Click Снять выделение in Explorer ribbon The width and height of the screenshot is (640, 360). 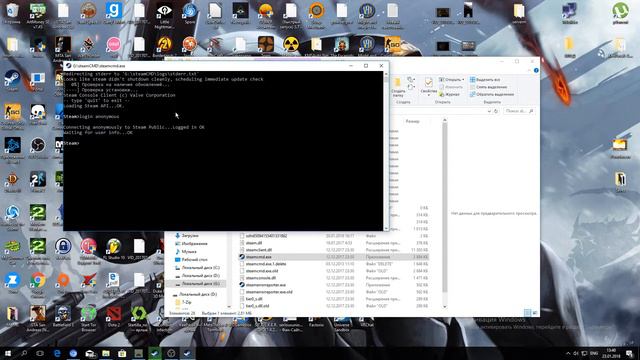tap(488, 87)
